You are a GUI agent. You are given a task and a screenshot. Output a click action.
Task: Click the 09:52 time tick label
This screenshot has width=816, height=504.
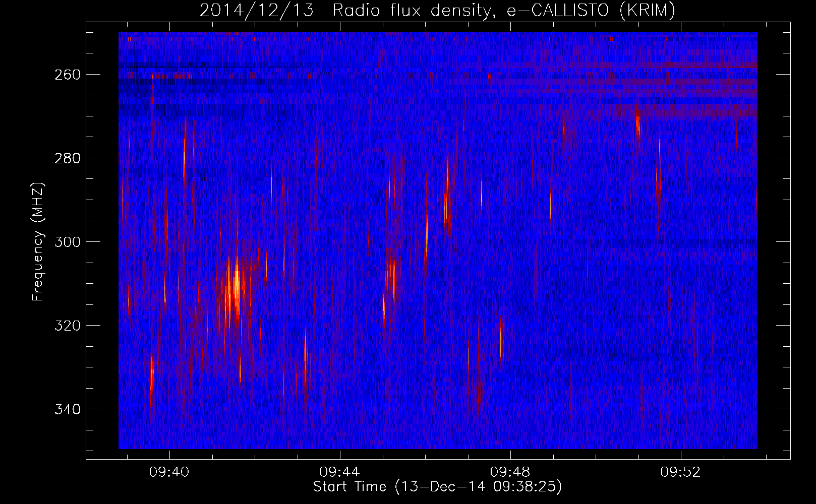point(681,472)
